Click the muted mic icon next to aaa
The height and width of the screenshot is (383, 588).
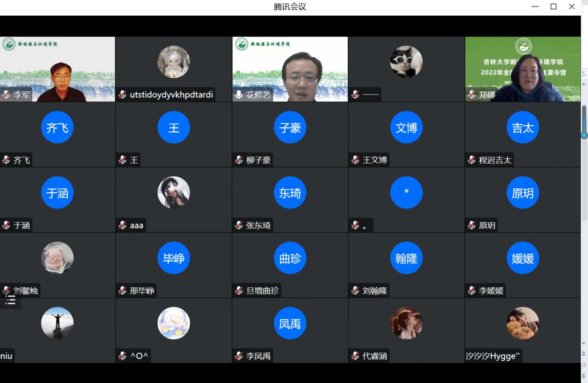[x=122, y=225]
